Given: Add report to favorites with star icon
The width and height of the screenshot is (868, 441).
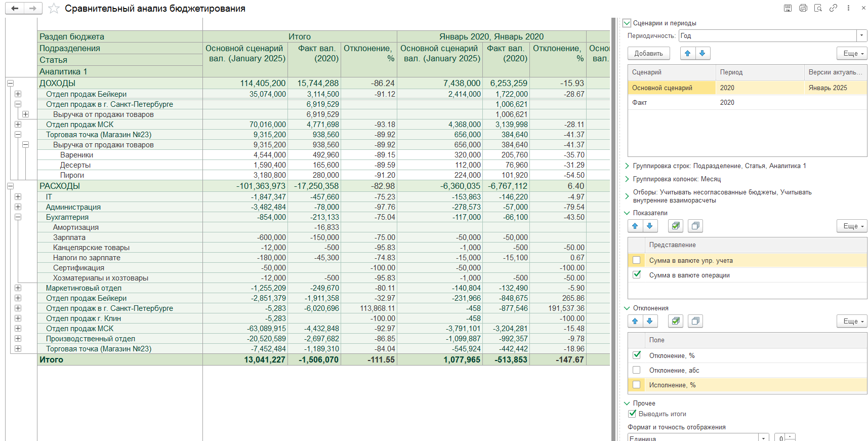Looking at the screenshot, I should pyautogui.click(x=54, y=9).
